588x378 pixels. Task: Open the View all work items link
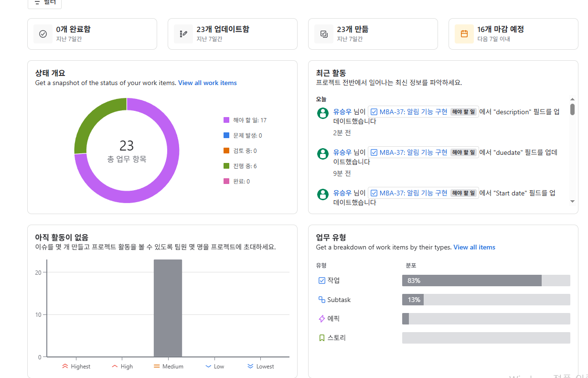207,83
